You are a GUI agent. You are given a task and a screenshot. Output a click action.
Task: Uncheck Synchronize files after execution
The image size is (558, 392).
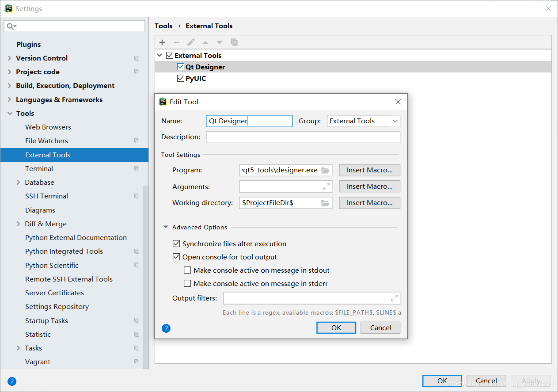176,244
